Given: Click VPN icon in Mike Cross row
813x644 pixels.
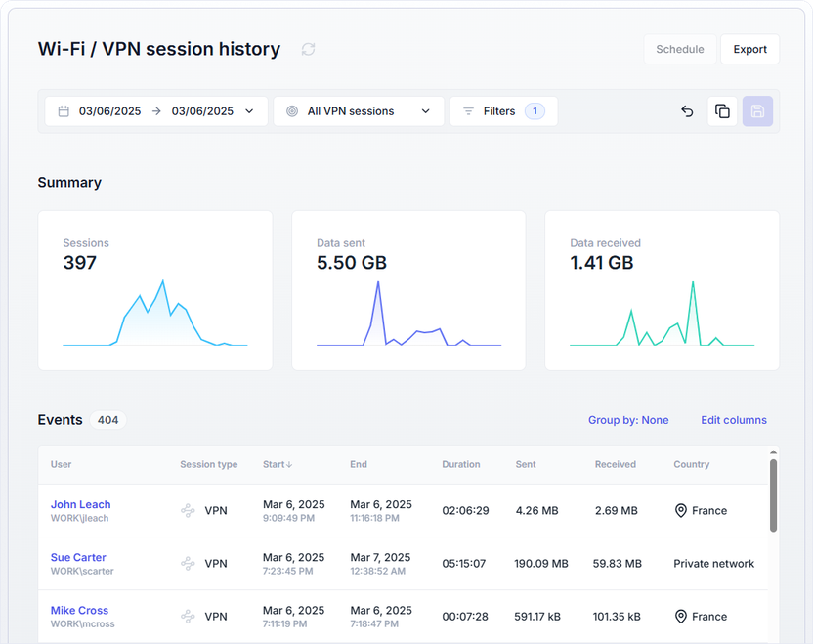Looking at the screenshot, I should coord(188,617).
